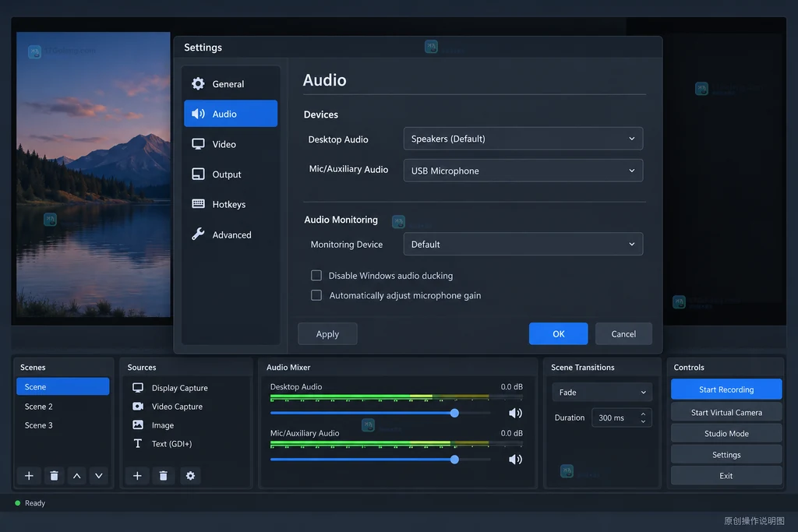Viewport: 798px width, 532px height.
Task: Click the Display Capture monitor icon
Action: point(137,388)
